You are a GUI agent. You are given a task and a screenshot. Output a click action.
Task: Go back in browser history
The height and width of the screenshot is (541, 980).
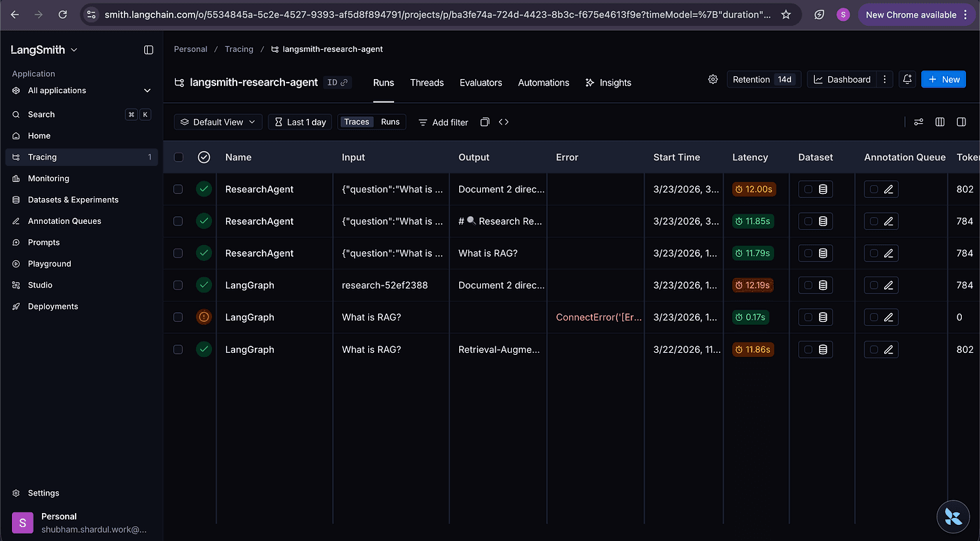tap(15, 14)
